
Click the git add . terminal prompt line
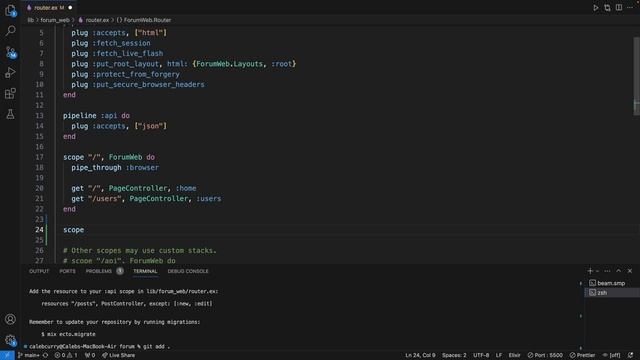coord(99,347)
